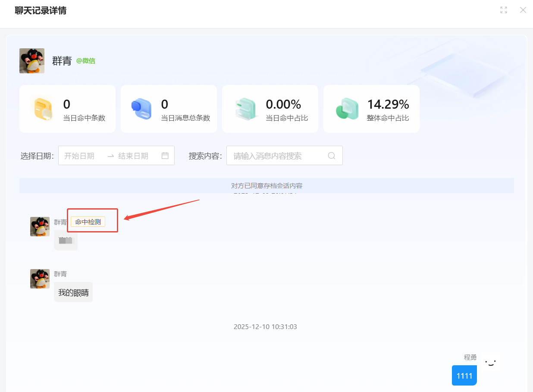Click the blue 1111 message bubble

coord(464,376)
